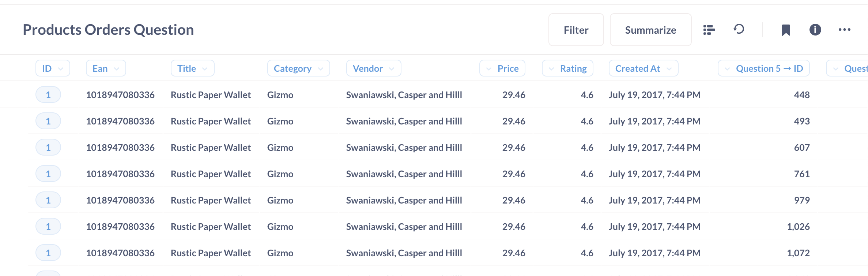The height and width of the screenshot is (276, 868).
Task: Click the ID pill in the first row
Action: pos(48,94)
